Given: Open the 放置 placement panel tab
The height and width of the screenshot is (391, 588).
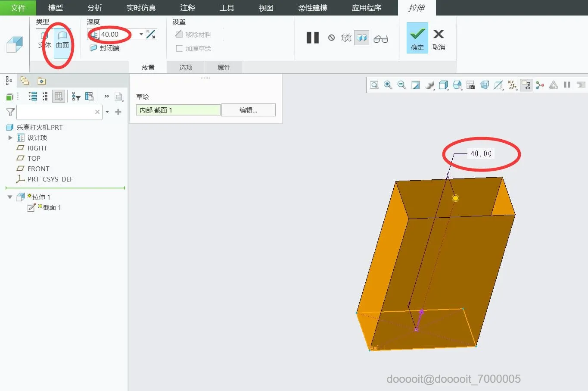Looking at the screenshot, I should point(148,67).
